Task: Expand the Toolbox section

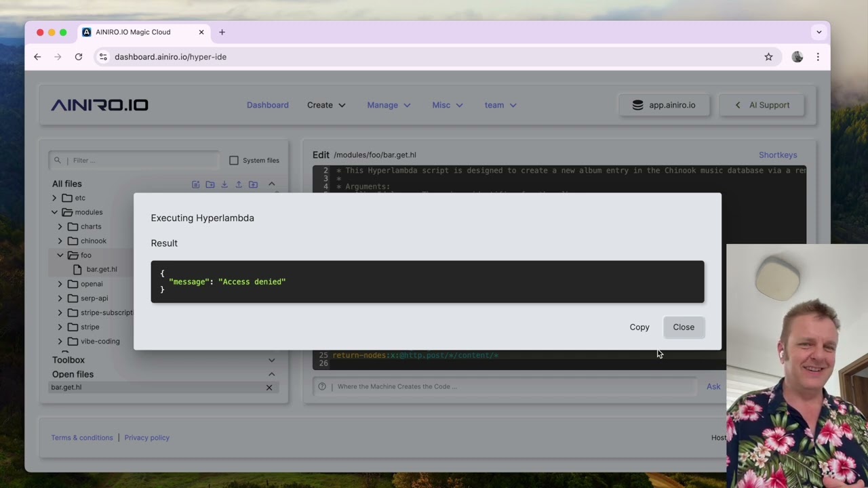Action: pyautogui.click(x=271, y=360)
